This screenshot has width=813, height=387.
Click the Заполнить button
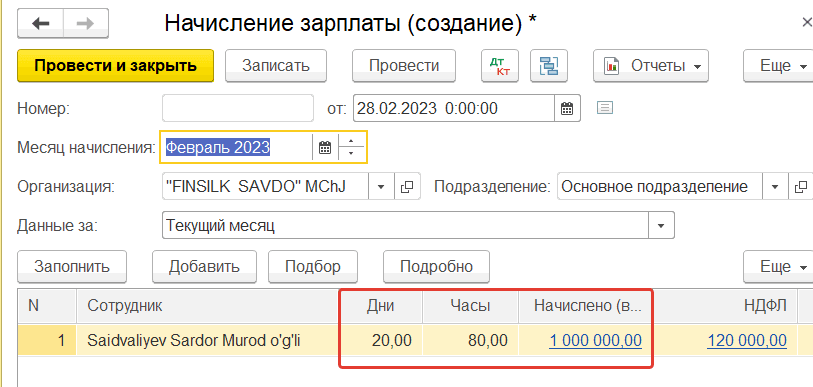(x=72, y=267)
